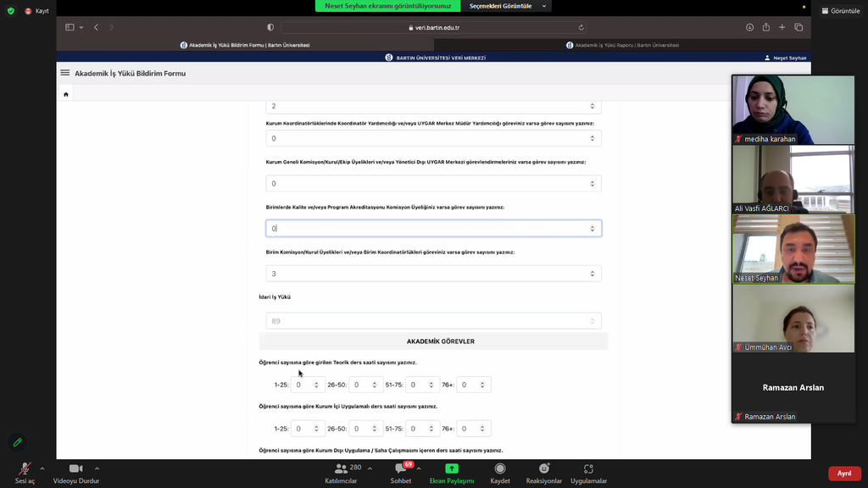Image resolution: width=868 pixels, height=488 pixels.
Task: Click the green Ekran Paylaşımı icon
Action: pyautogui.click(x=452, y=469)
